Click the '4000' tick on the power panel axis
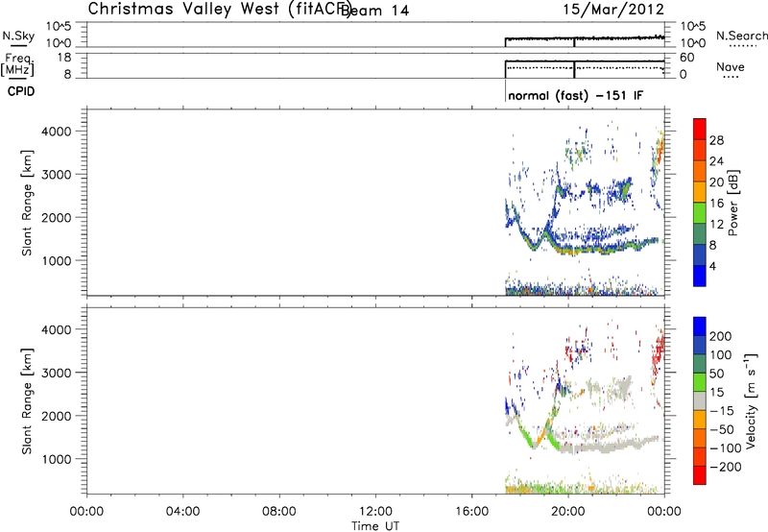 pos(57,132)
